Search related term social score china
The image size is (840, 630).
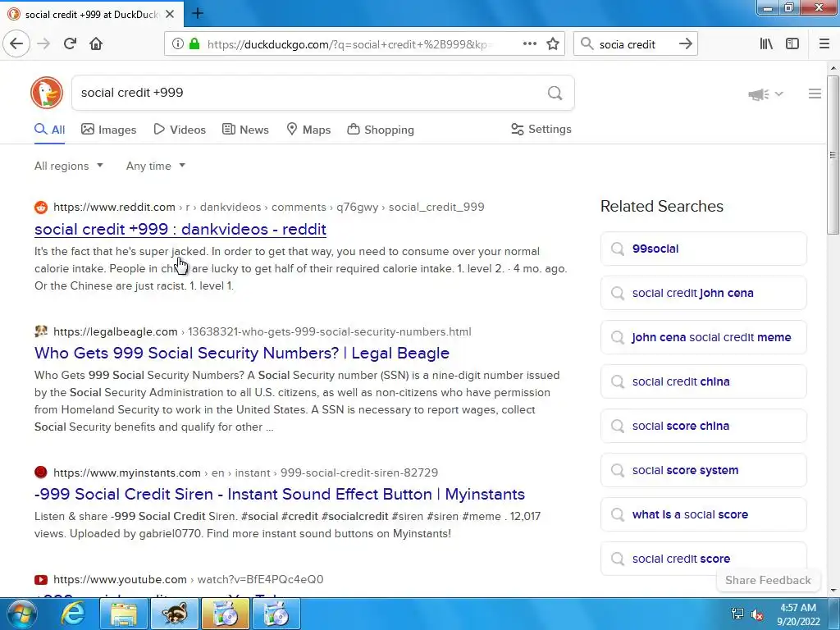tap(703, 426)
